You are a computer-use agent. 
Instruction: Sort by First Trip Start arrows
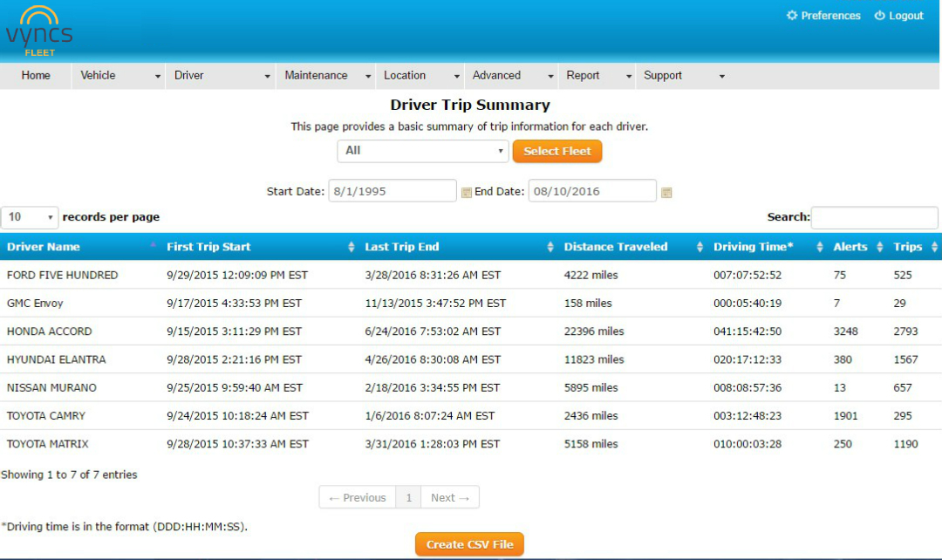(x=352, y=247)
